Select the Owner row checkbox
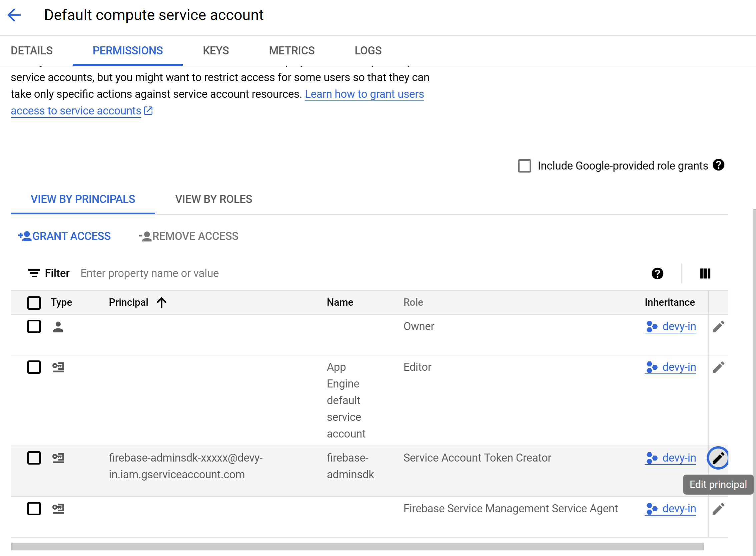Screen dimensions: 756x556 (34, 326)
